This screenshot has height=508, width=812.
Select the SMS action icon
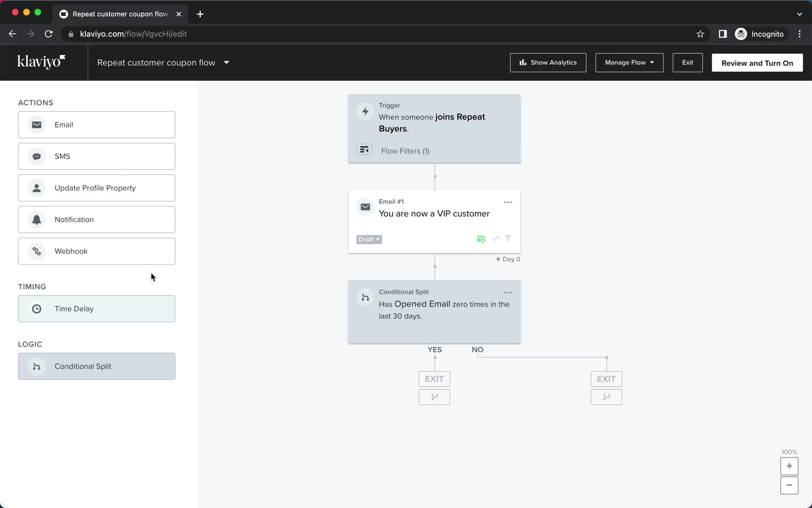pyautogui.click(x=36, y=156)
